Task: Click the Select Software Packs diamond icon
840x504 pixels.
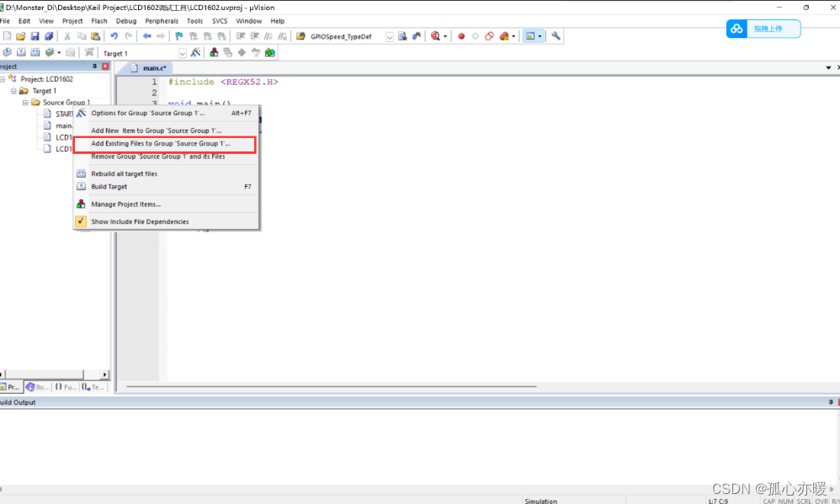Action: click(x=242, y=52)
